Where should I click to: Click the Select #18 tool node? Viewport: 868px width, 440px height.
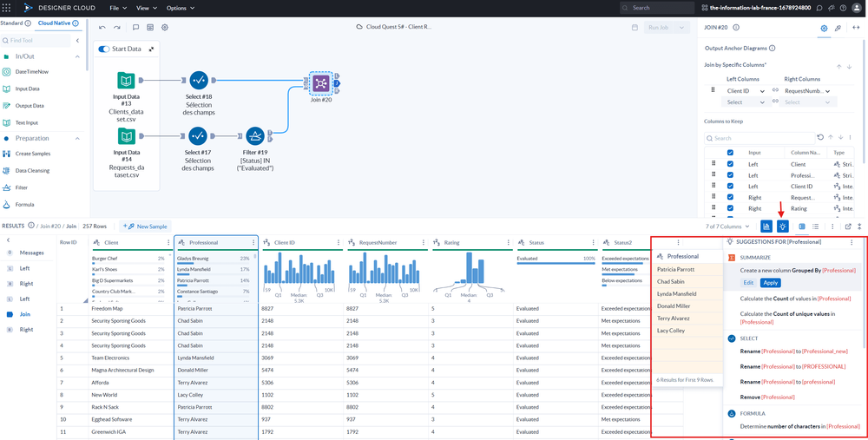pos(199,83)
